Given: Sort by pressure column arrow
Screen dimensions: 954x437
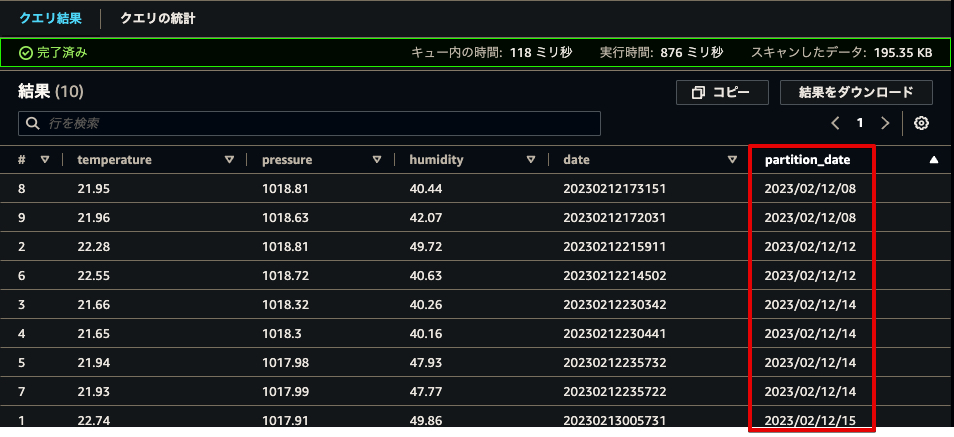Looking at the screenshot, I should point(377,160).
